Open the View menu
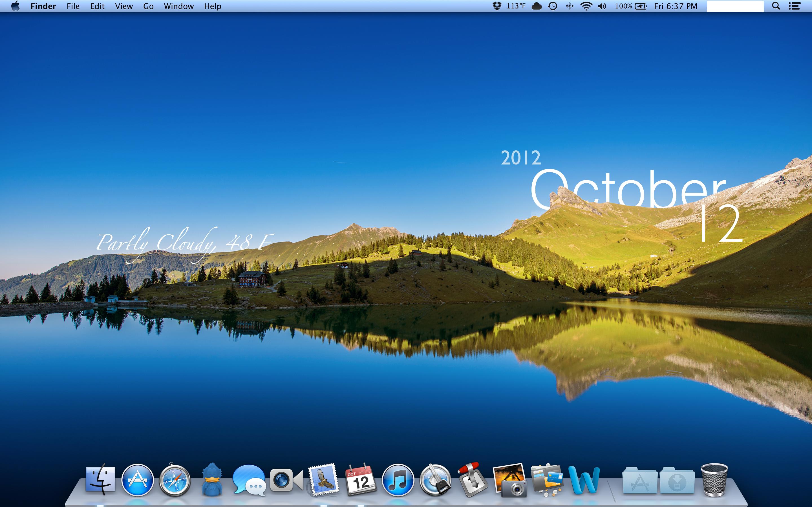The width and height of the screenshot is (812, 507). [124, 6]
